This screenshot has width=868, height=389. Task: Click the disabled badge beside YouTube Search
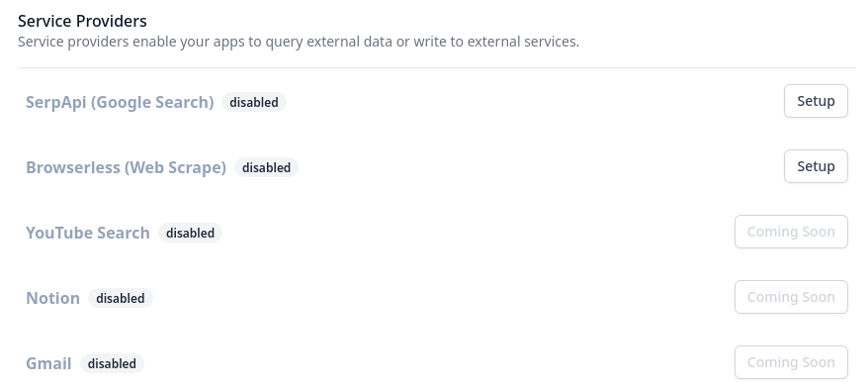pos(191,233)
